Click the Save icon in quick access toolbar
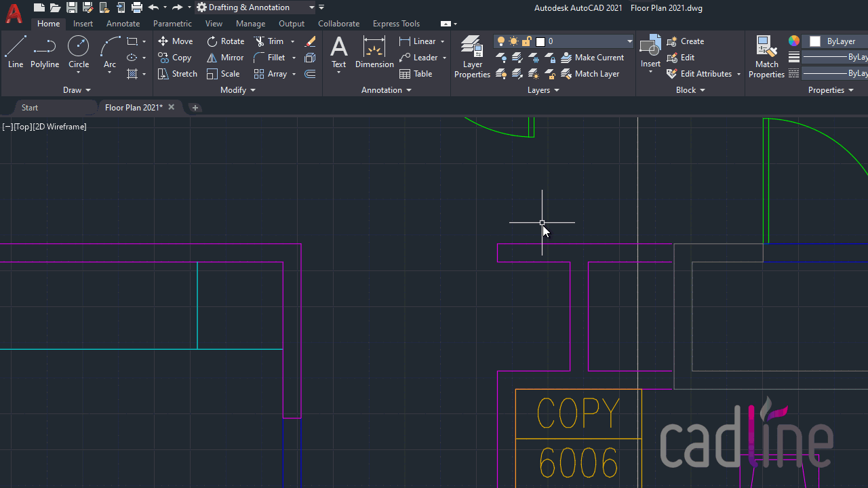The width and height of the screenshot is (868, 488). [72, 7]
